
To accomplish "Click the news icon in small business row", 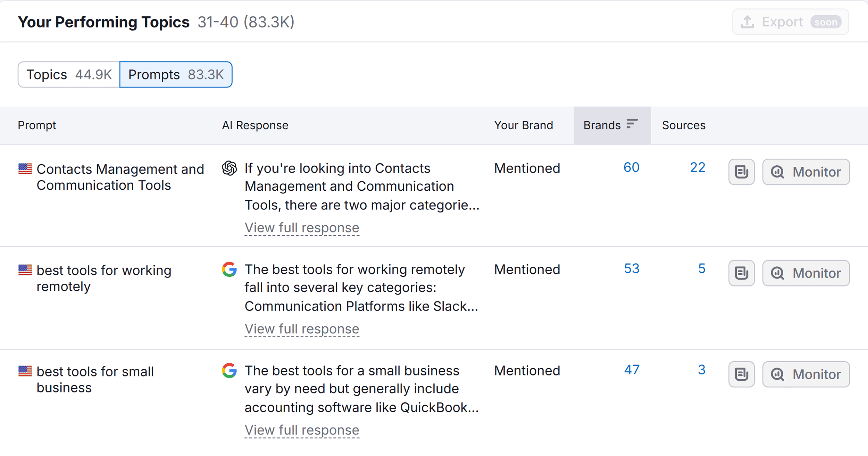I will click(x=741, y=374).
